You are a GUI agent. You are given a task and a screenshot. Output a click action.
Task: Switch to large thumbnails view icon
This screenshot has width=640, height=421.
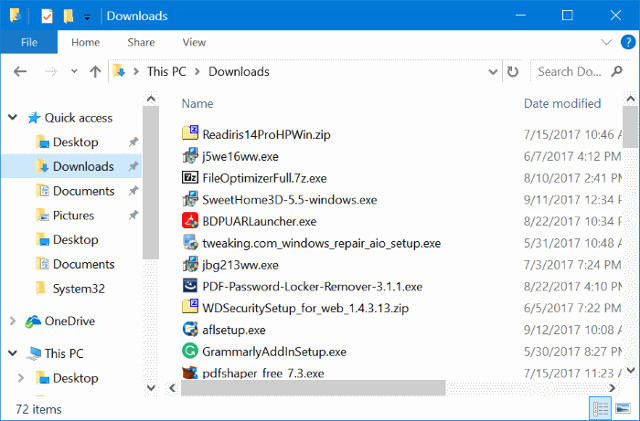tap(623, 408)
